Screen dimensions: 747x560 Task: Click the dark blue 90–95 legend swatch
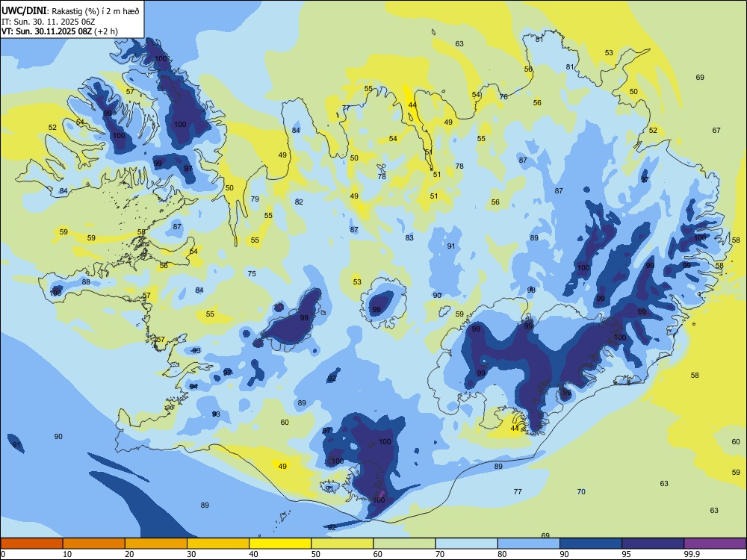(591, 544)
